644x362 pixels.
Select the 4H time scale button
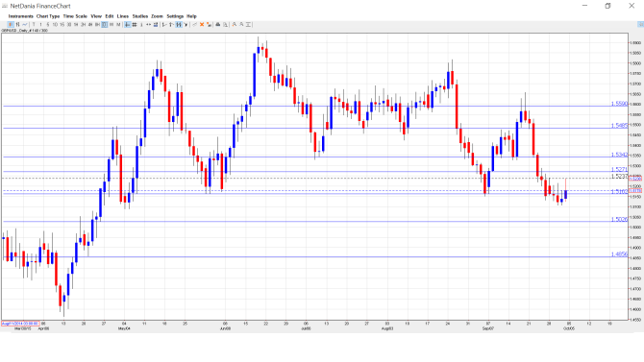[90, 25]
